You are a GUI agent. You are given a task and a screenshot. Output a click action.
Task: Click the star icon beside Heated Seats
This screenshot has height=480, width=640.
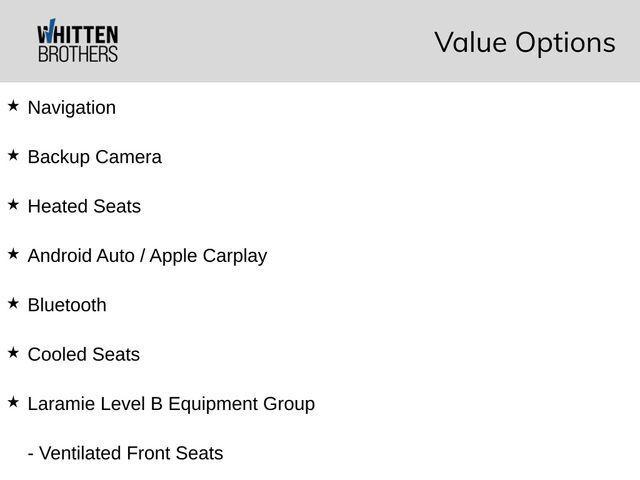click(x=13, y=204)
